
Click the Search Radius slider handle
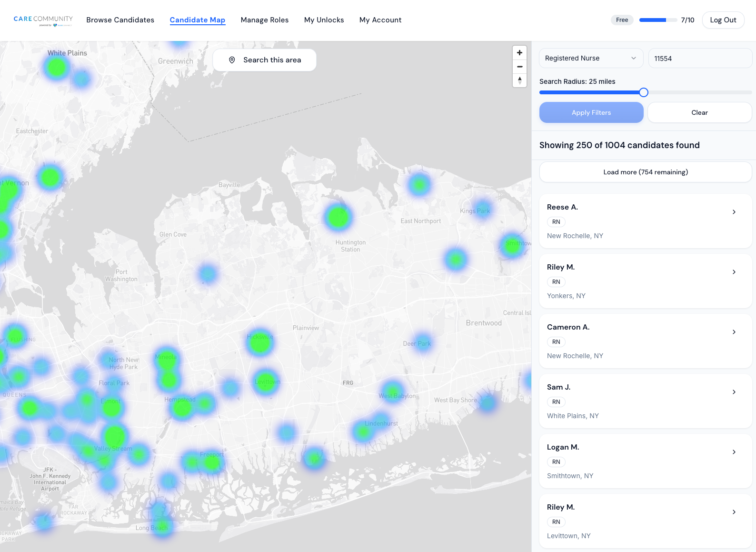[643, 92]
